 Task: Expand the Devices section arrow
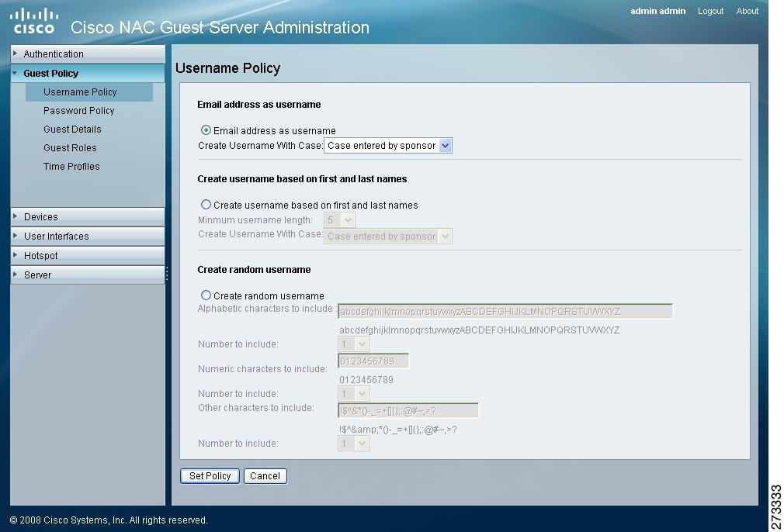pos(15,216)
